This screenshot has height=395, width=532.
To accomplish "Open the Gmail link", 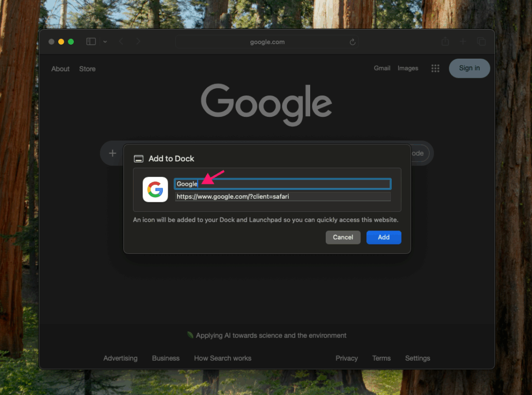I will tap(382, 68).
